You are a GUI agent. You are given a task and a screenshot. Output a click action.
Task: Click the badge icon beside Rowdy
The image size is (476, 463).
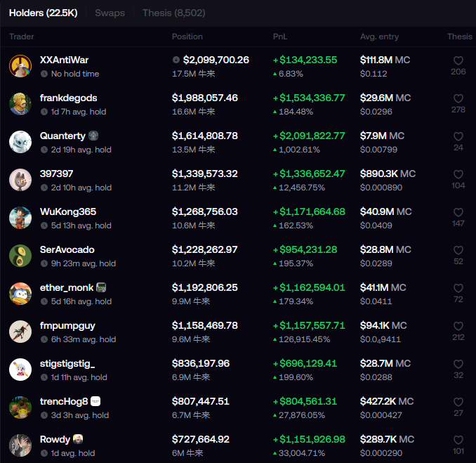(x=78, y=439)
